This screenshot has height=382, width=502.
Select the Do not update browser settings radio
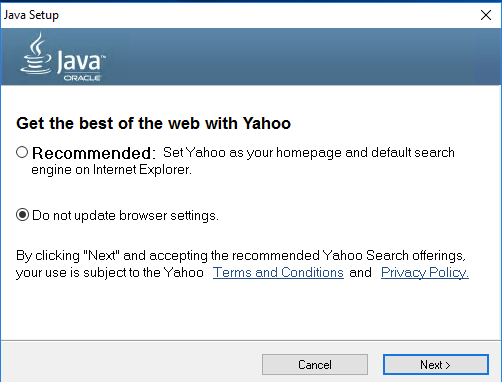click(22, 215)
